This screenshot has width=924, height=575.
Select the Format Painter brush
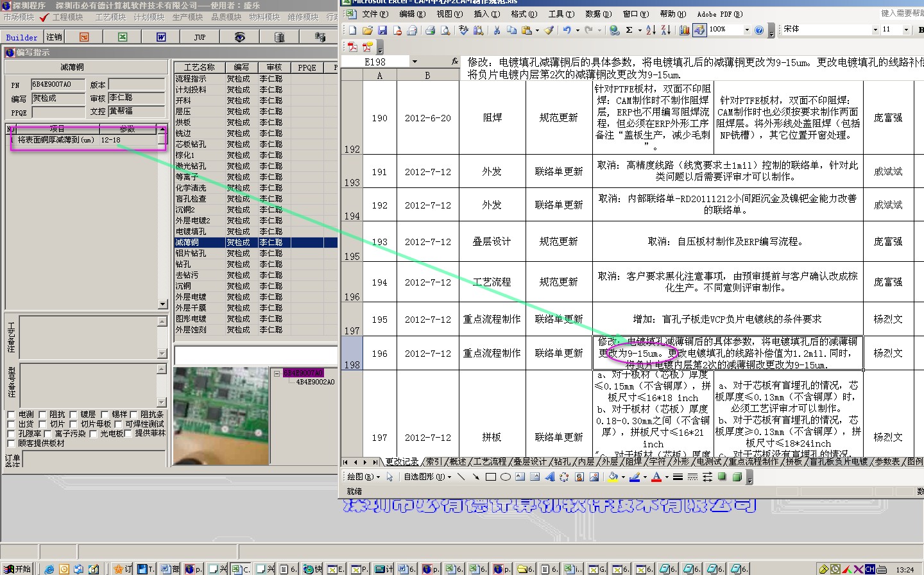pyautogui.click(x=549, y=30)
